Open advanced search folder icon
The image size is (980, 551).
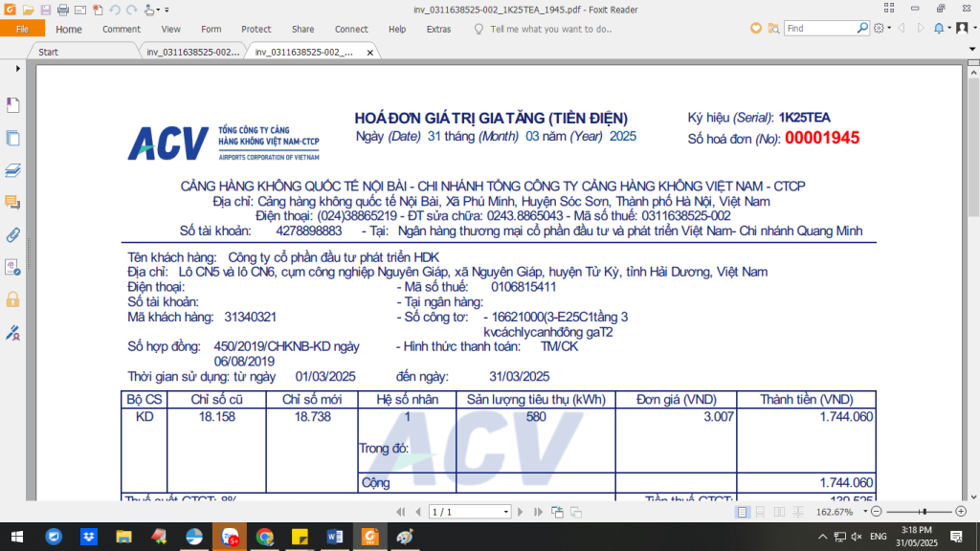[773, 28]
